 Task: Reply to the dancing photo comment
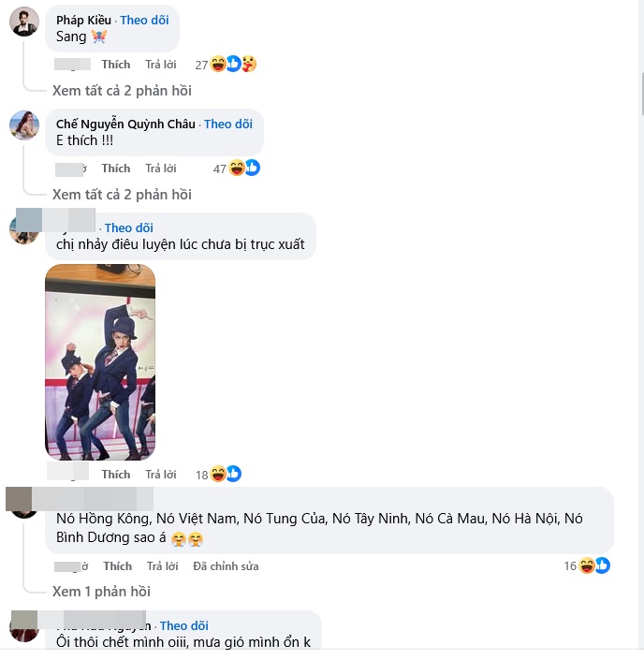pos(161,475)
